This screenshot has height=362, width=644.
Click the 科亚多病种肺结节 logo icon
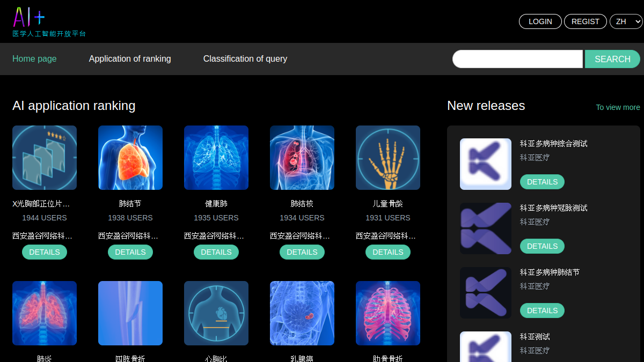(x=486, y=293)
